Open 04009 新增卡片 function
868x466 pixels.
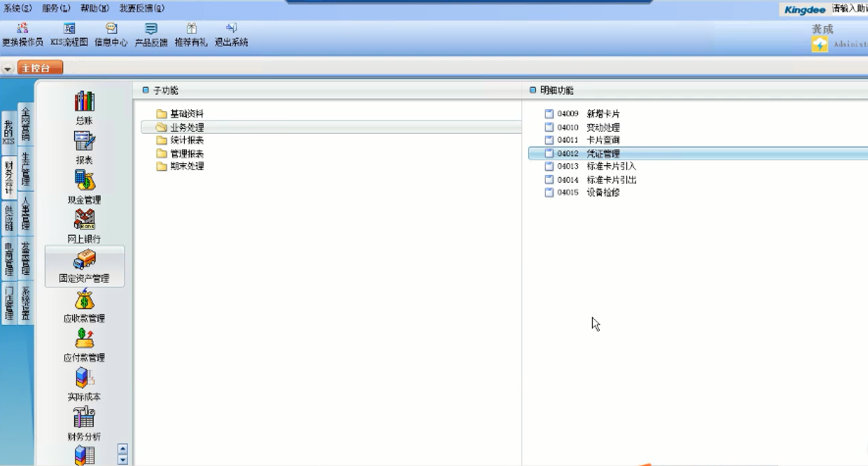click(x=603, y=114)
